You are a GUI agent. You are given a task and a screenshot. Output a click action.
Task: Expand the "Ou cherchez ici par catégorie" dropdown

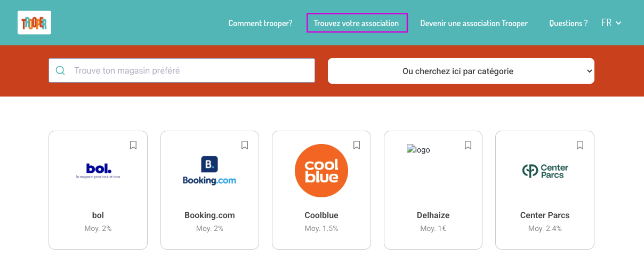tap(461, 71)
